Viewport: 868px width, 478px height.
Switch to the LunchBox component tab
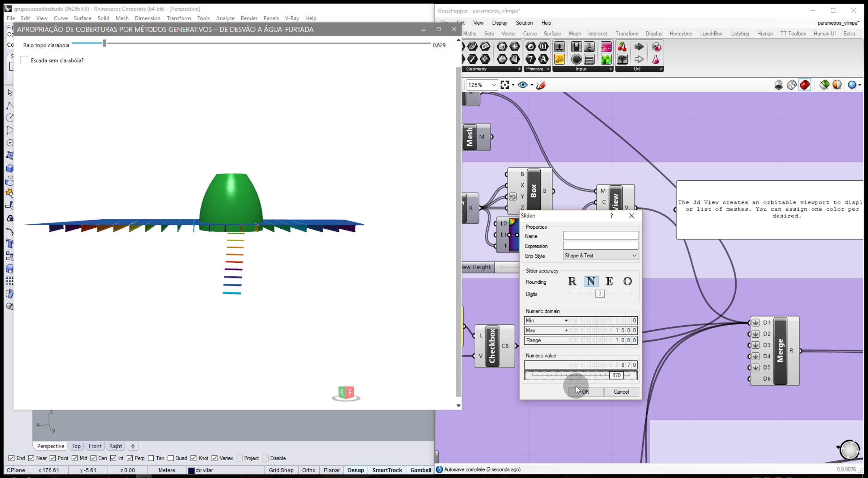[711, 34]
